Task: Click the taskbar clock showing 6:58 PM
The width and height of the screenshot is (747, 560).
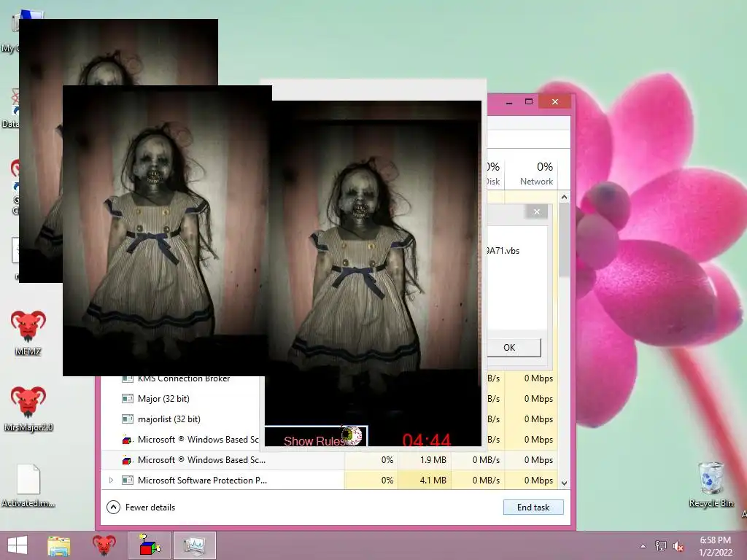Action: click(715, 546)
